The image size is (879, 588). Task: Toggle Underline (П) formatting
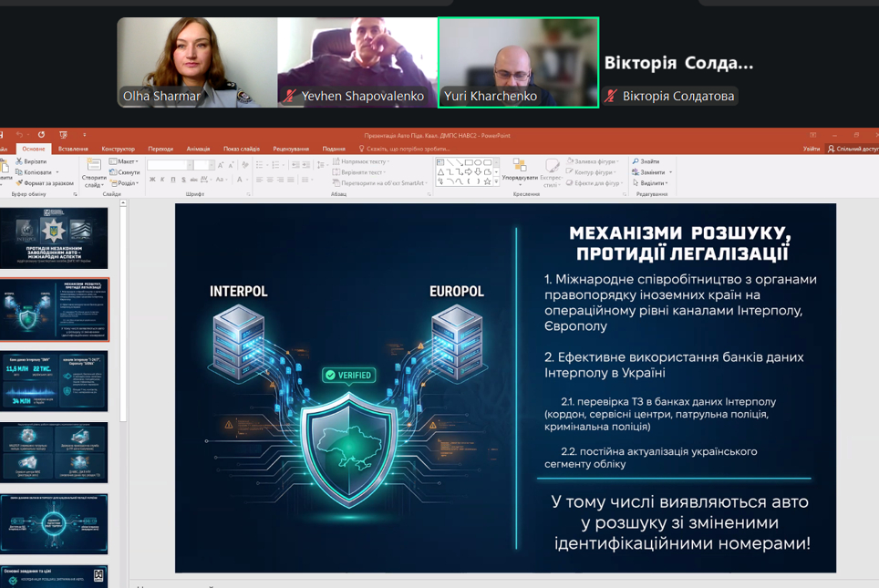[173, 180]
